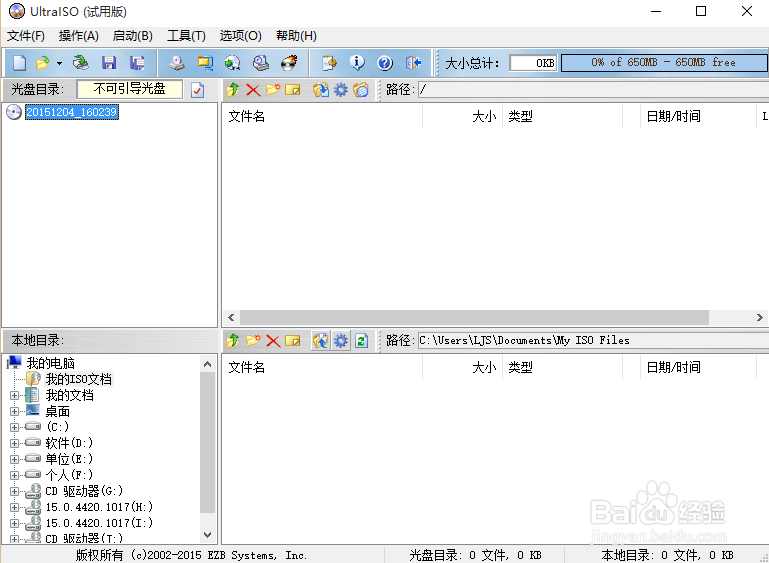Click horizontal scrollbar left arrow in disc file list
769x563 pixels.
231,318
